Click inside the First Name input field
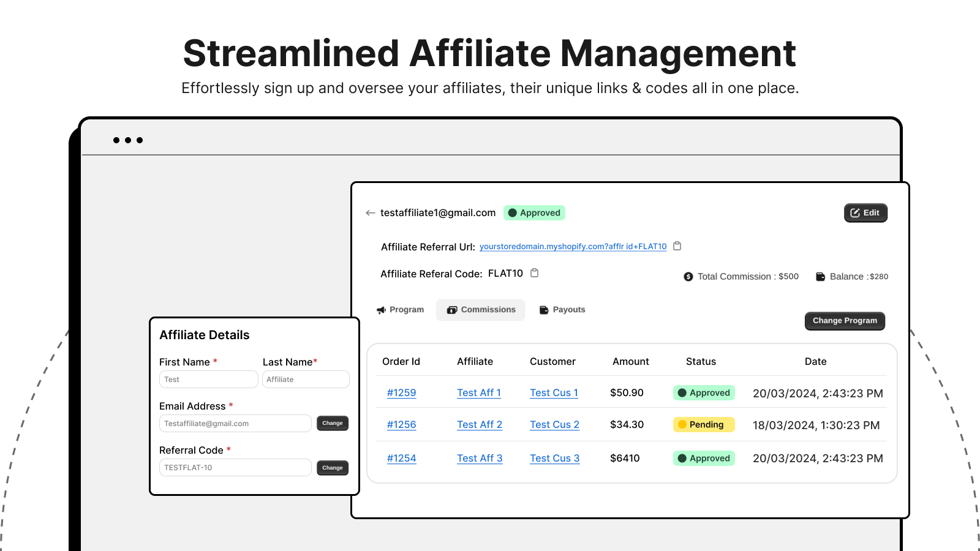The height and width of the screenshot is (551, 980). coord(208,379)
